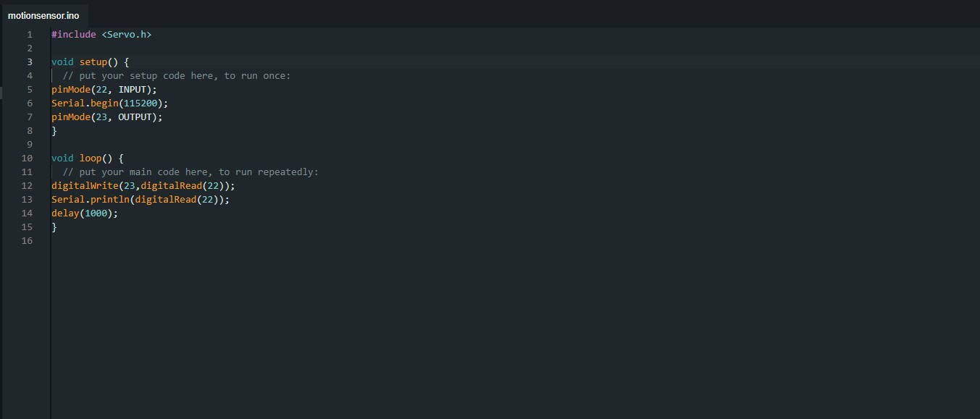The height and width of the screenshot is (419, 980).
Task: Click line number 10 in gutter
Action: click(x=27, y=158)
